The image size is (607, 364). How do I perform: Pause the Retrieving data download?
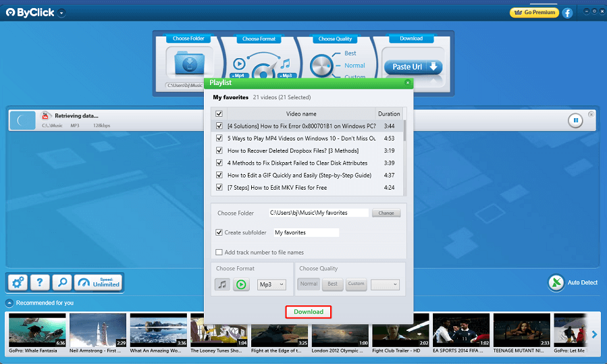(x=575, y=120)
